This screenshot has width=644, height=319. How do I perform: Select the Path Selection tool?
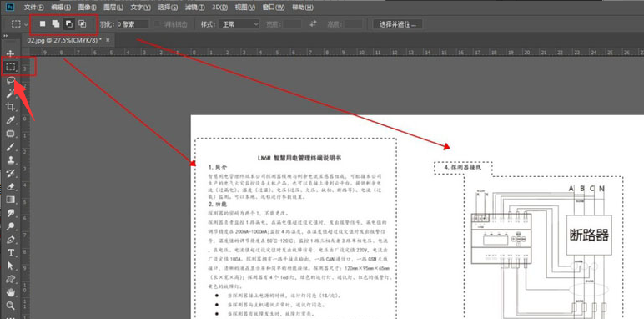(x=10, y=266)
